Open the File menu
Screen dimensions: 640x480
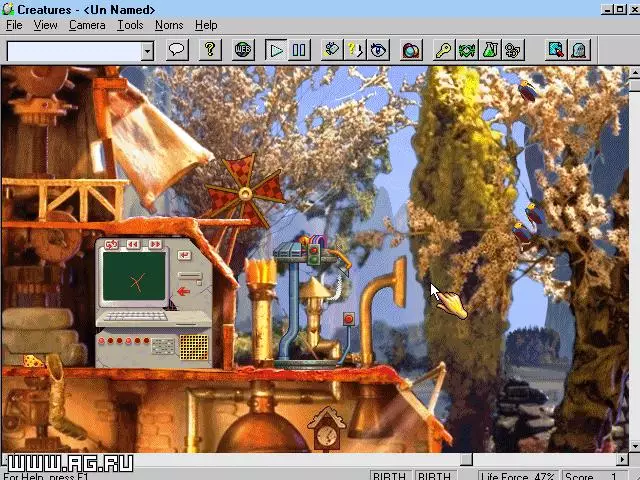[x=14, y=25]
